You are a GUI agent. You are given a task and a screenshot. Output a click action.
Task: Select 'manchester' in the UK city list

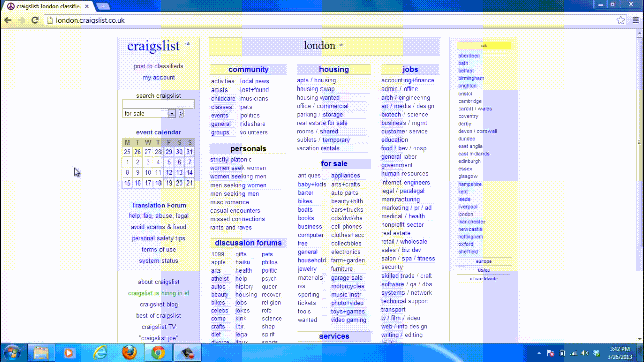(471, 222)
